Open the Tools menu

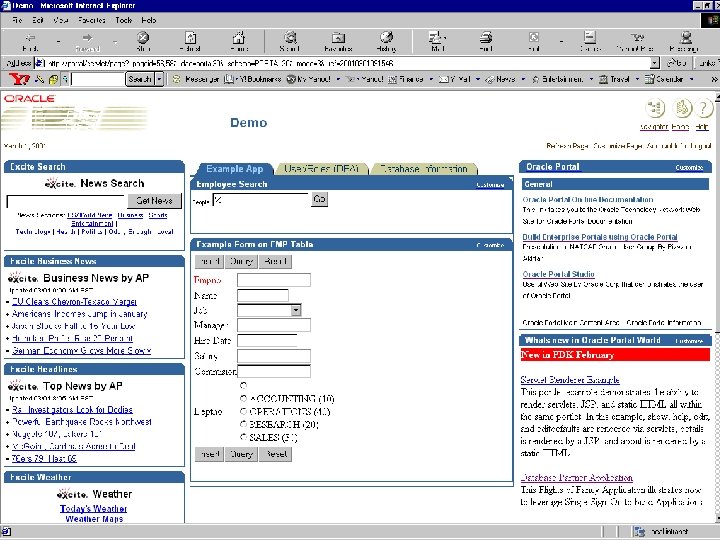(x=124, y=20)
